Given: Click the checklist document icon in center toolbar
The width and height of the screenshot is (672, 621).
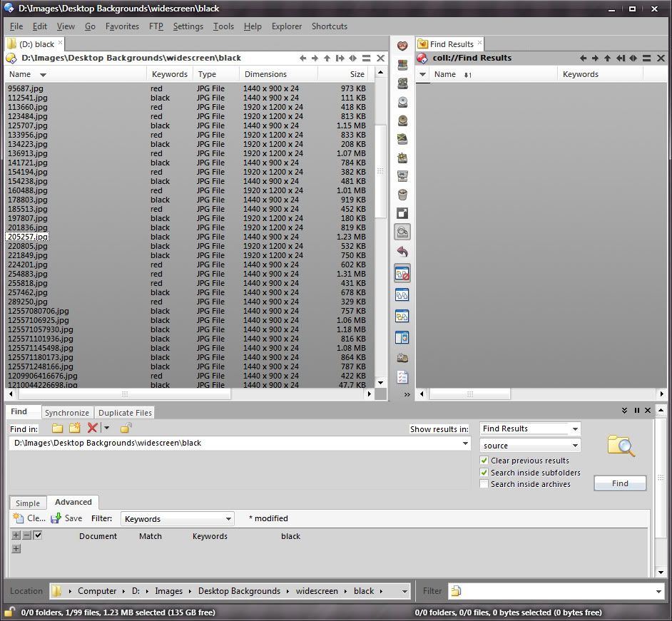Looking at the screenshot, I should pyautogui.click(x=402, y=377).
